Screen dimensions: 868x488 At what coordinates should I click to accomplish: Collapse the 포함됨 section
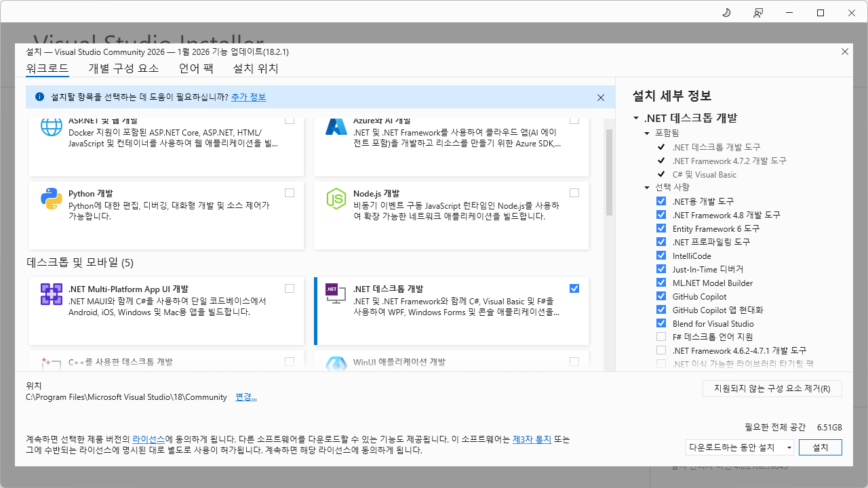tap(647, 134)
